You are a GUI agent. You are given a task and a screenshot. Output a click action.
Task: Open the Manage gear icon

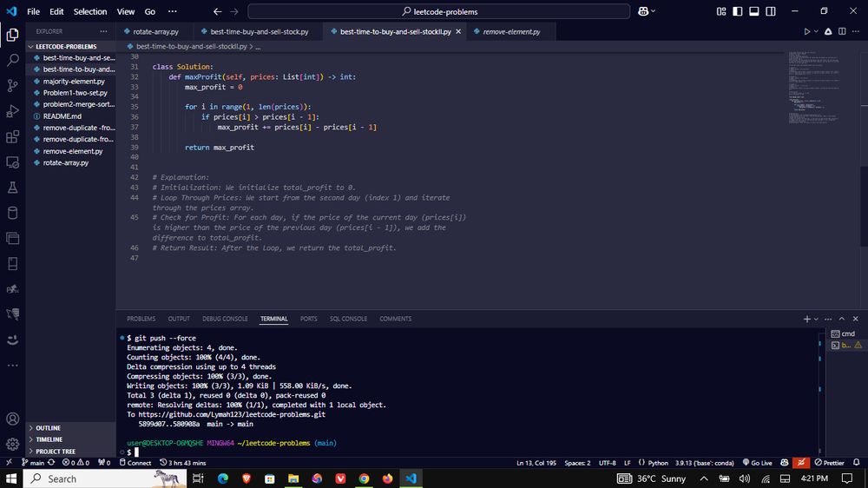[x=12, y=444]
